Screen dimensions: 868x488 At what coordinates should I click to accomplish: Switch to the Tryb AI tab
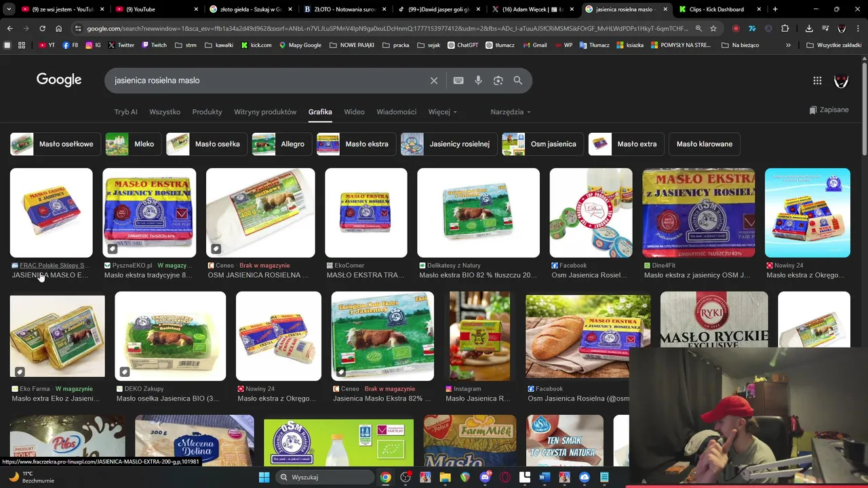coord(125,112)
